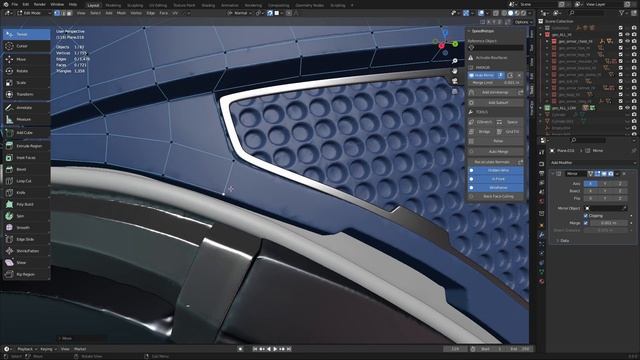The width and height of the screenshot is (640, 360).
Task: Open the Playback dropdown in timeline
Action: (27, 349)
